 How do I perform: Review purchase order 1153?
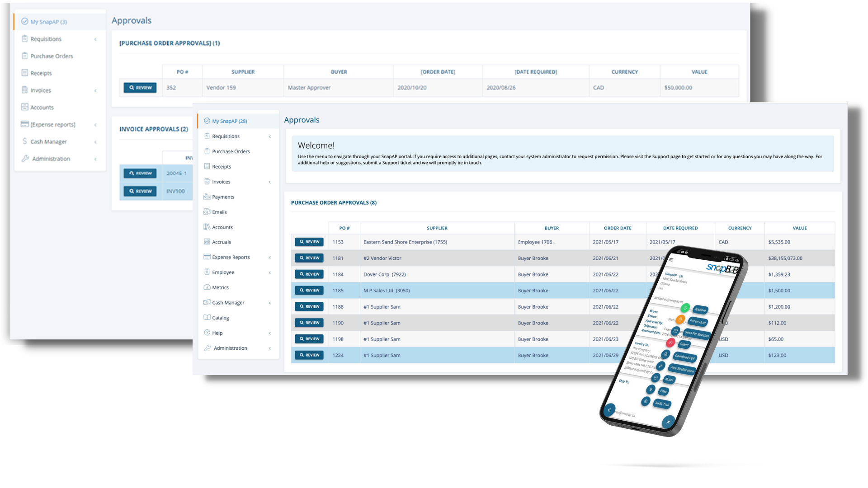[309, 242]
